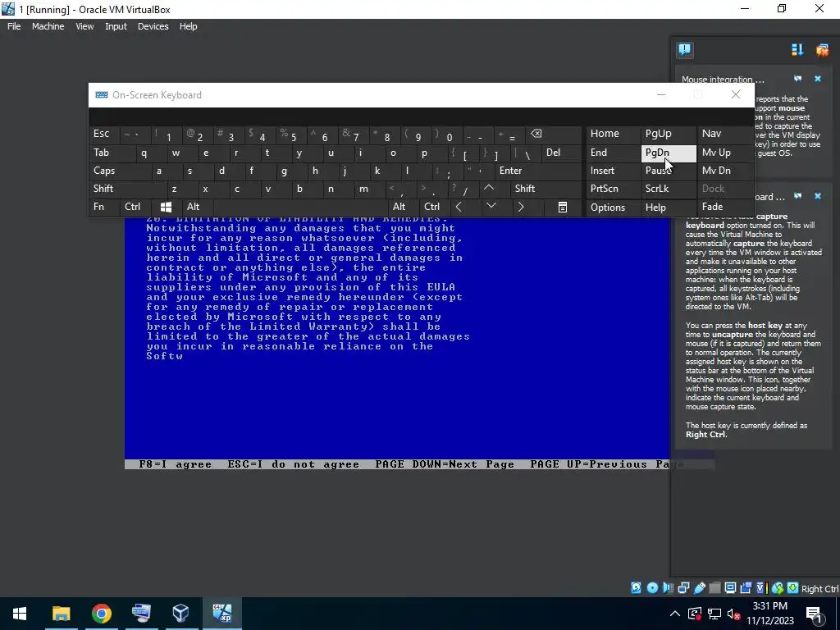Open the Machine menu
840x630 pixels.
coord(48,26)
